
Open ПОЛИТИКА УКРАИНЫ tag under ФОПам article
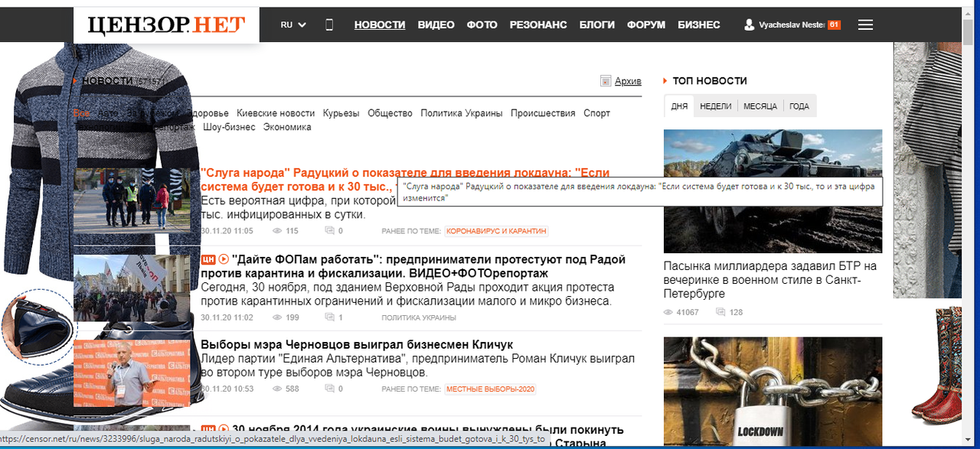pyautogui.click(x=419, y=317)
